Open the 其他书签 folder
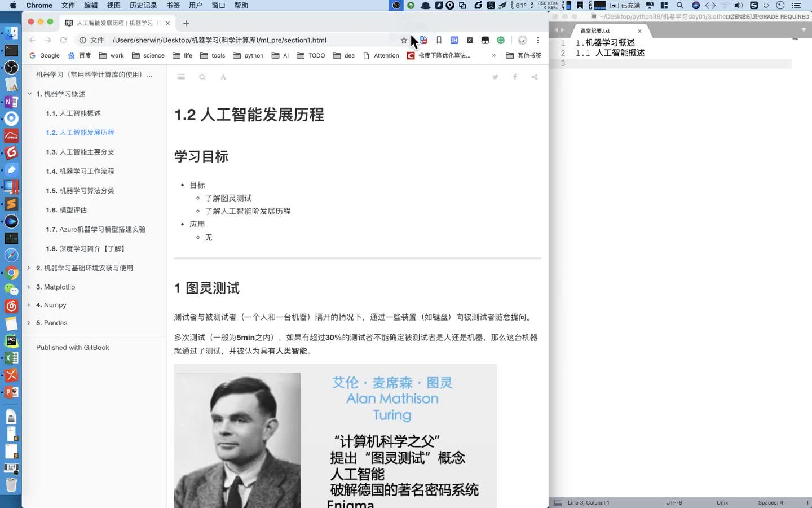812x508 pixels. tap(524, 55)
